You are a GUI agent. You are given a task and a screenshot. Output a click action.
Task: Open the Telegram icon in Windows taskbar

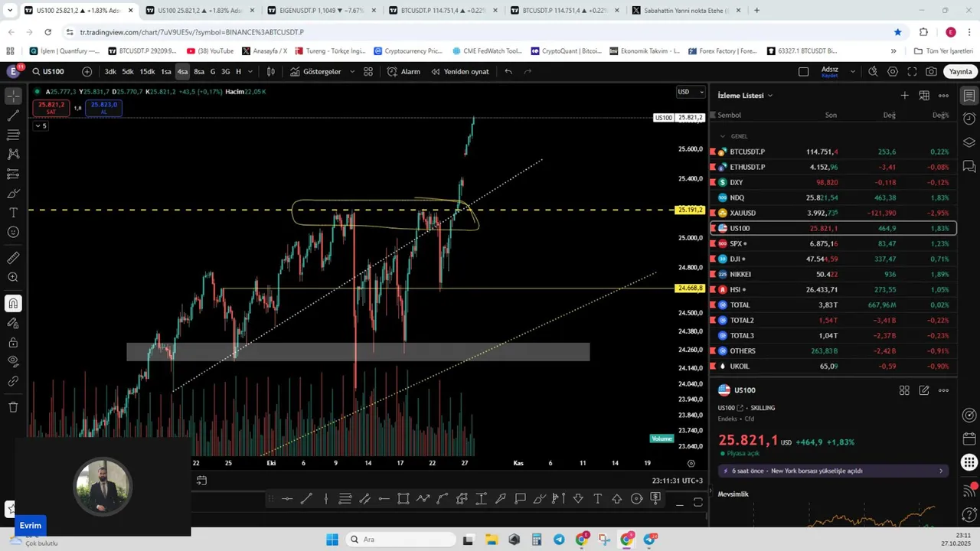pos(559,540)
